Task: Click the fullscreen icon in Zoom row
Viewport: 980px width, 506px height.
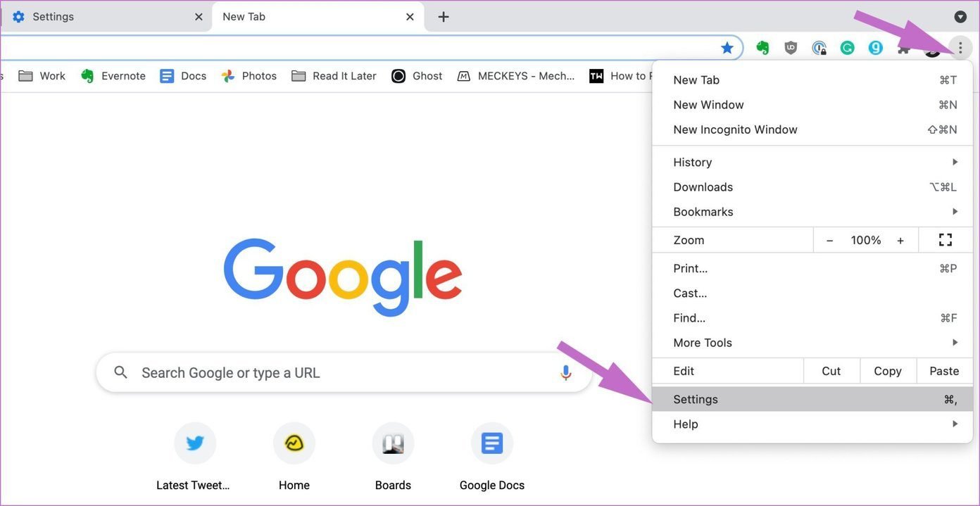Action: [x=946, y=240]
